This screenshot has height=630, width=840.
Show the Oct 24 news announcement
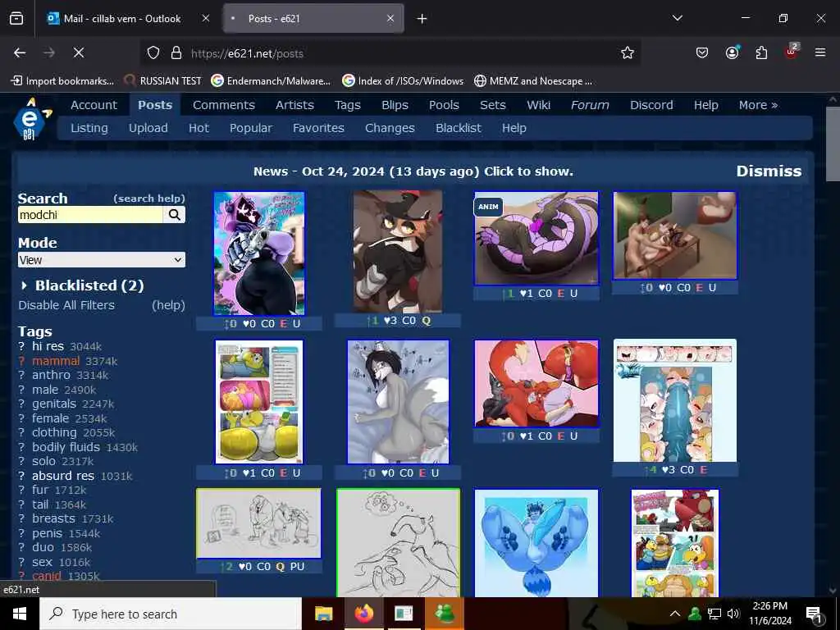(x=413, y=171)
